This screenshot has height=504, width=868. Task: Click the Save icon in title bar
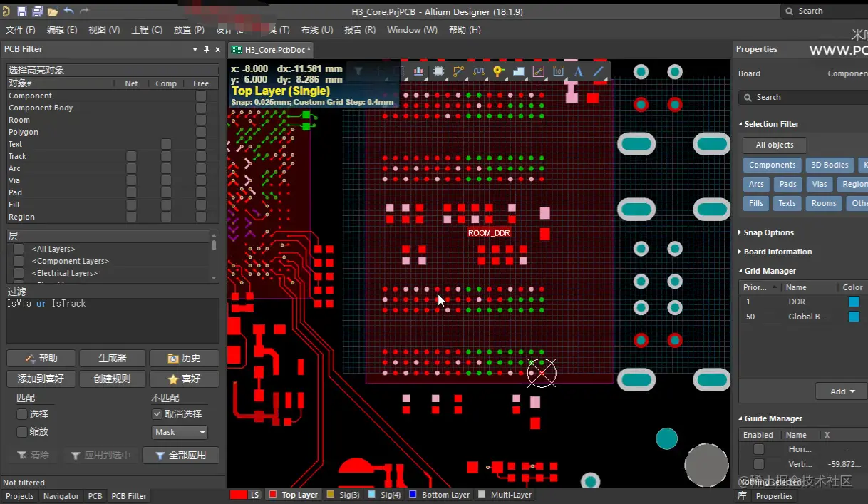(21, 11)
